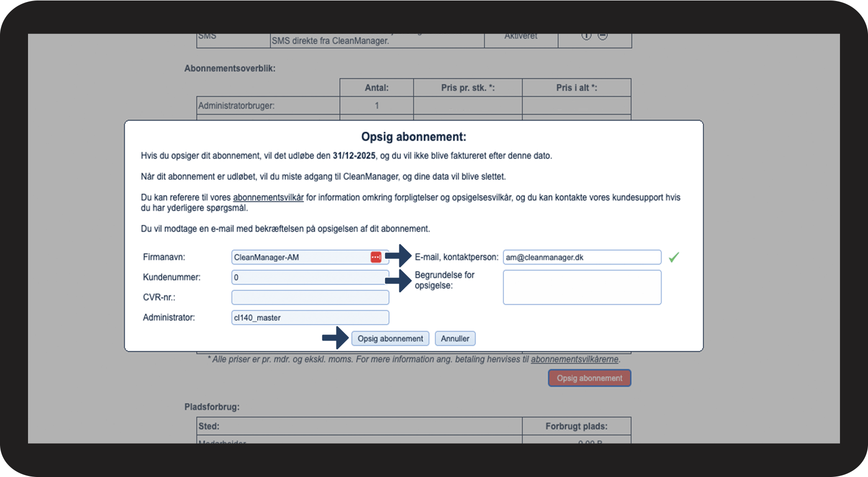Click the "Begrundelse for opsigelse:" label
Image resolution: width=868 pixels, height=477 pixels.
coord(445,280)
